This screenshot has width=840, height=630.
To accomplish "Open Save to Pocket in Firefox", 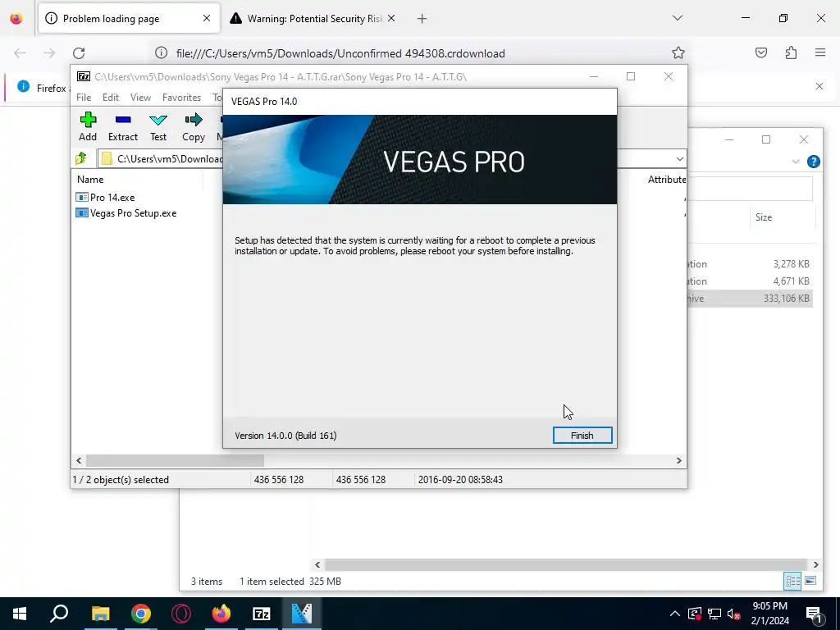I will pyautogui.click(x=761, y=52).
